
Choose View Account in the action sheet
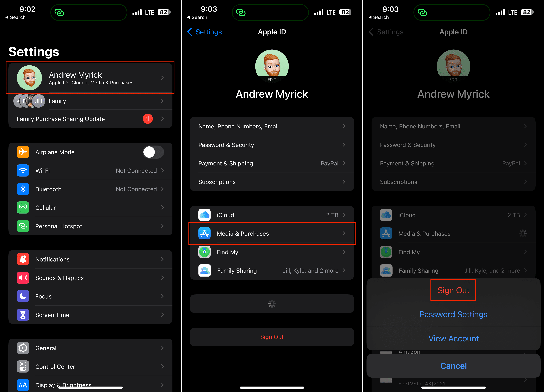[453, 338]
